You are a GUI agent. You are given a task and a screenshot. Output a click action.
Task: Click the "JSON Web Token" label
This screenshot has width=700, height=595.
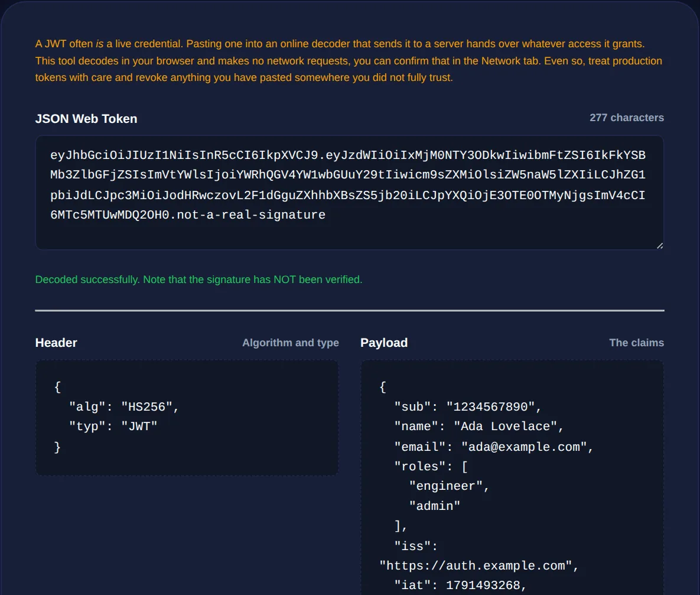tap(86, 119)
